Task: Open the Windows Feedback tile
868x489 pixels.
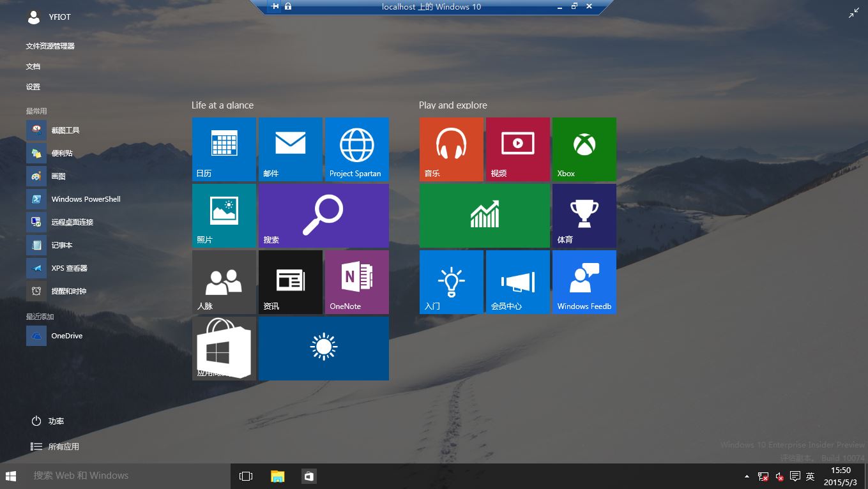Action: [x=584, y=282]
